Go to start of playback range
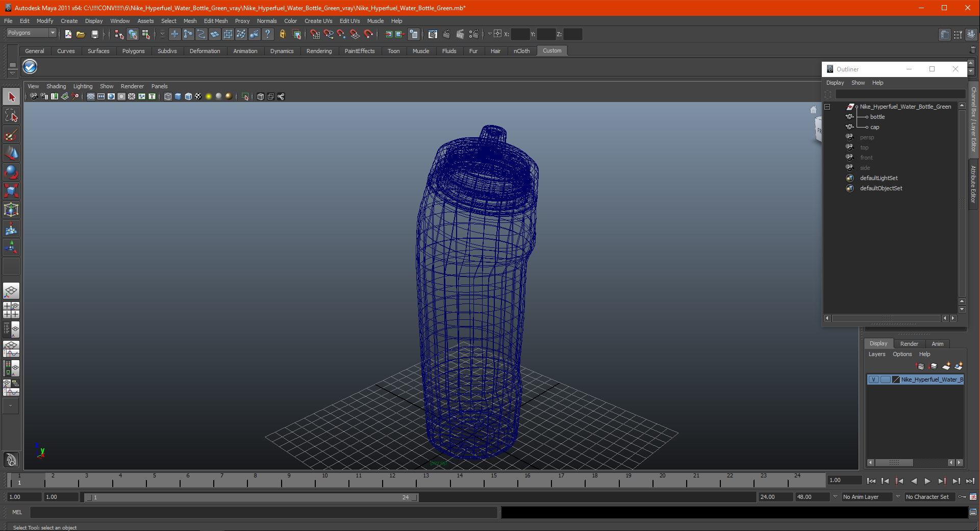The width and height of the screenshot is (980, 531). point(871,481)
